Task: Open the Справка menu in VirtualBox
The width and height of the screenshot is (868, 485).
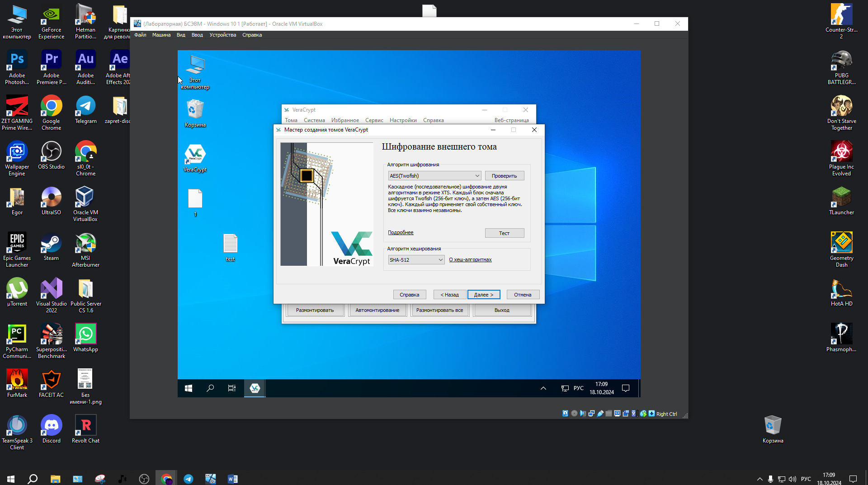Action: pyautogui.click(x=252, y=35)
